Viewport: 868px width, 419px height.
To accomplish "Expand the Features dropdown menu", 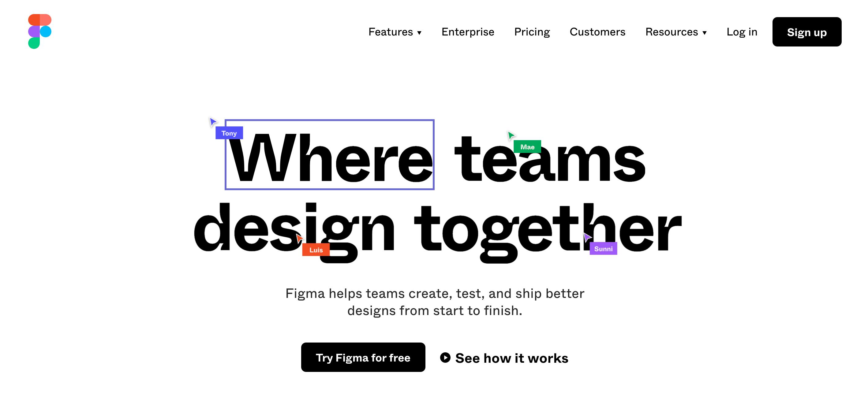I will pos(395,32).
